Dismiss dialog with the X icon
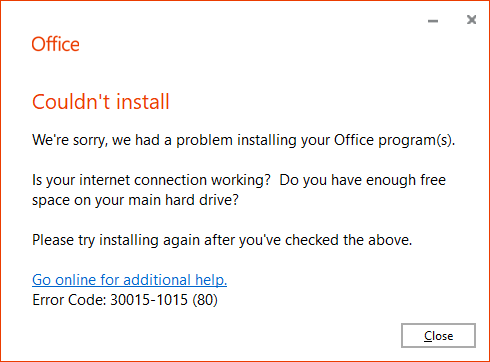This screenshot has width=490, height=362. (x=471, y=20)
